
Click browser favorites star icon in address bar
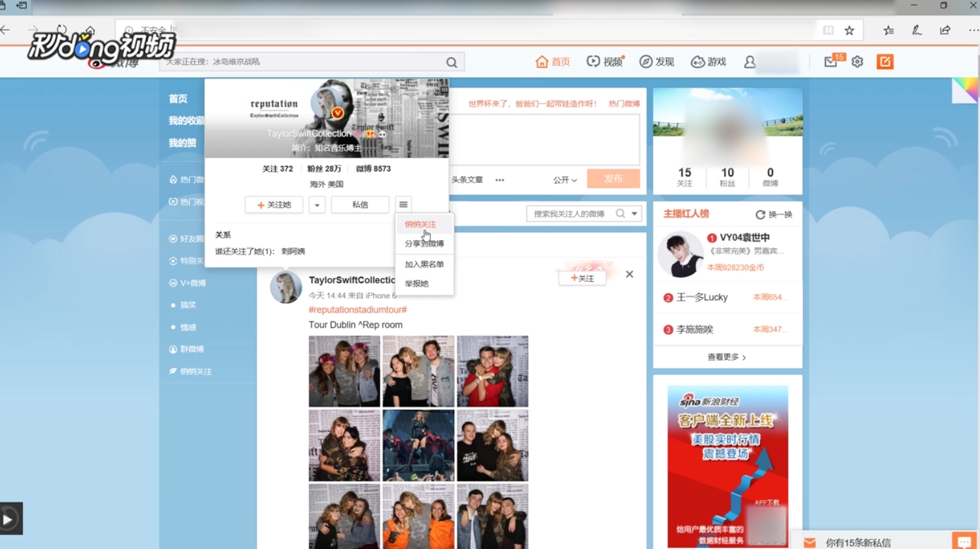849,30
